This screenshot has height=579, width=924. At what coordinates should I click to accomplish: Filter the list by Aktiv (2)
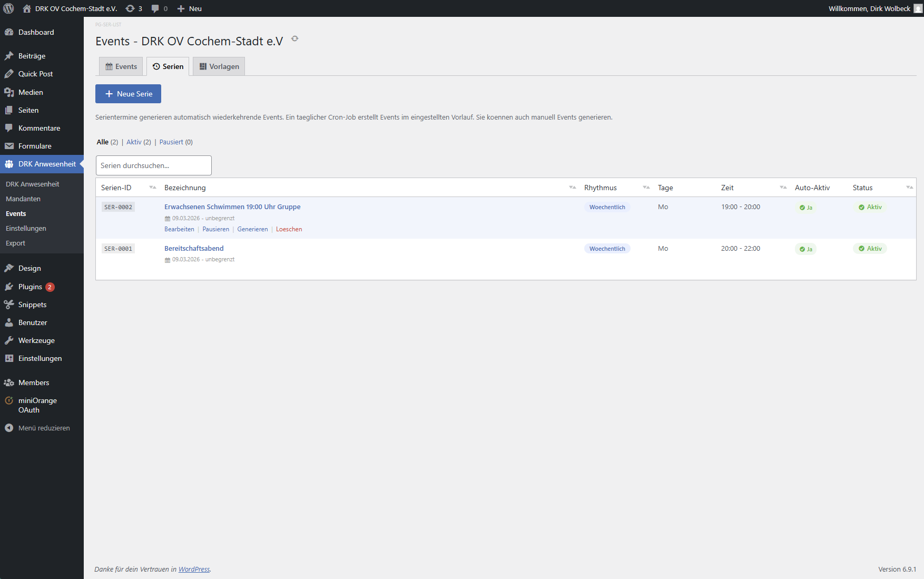(139, 142)
